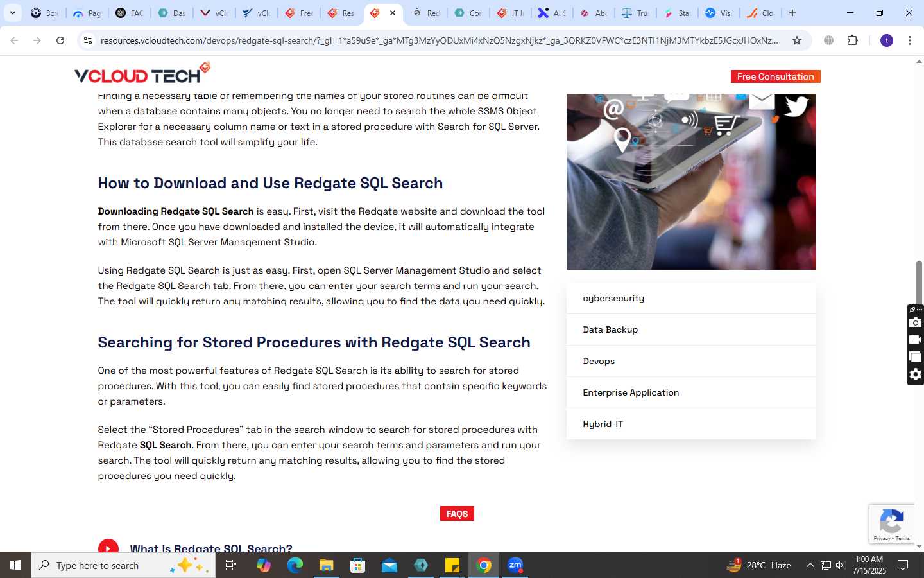Open Chrome's three-dot menu

pyautogui.click(x=910, y=40)
